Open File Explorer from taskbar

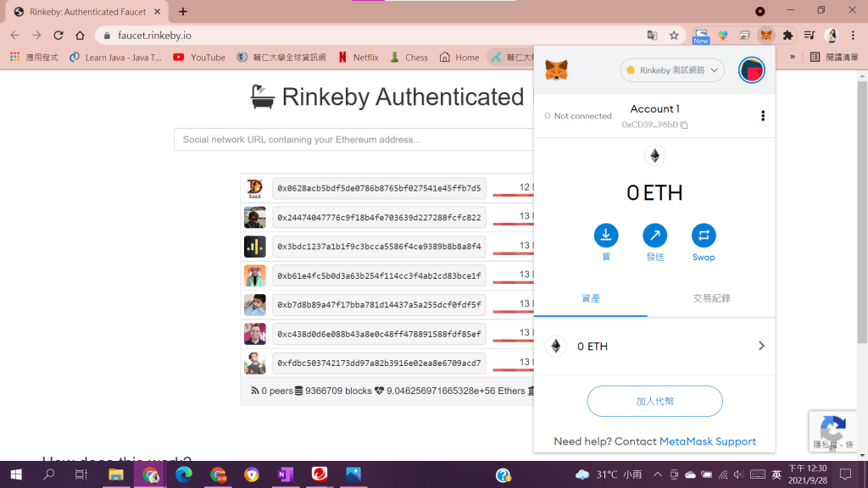[115, 474]
